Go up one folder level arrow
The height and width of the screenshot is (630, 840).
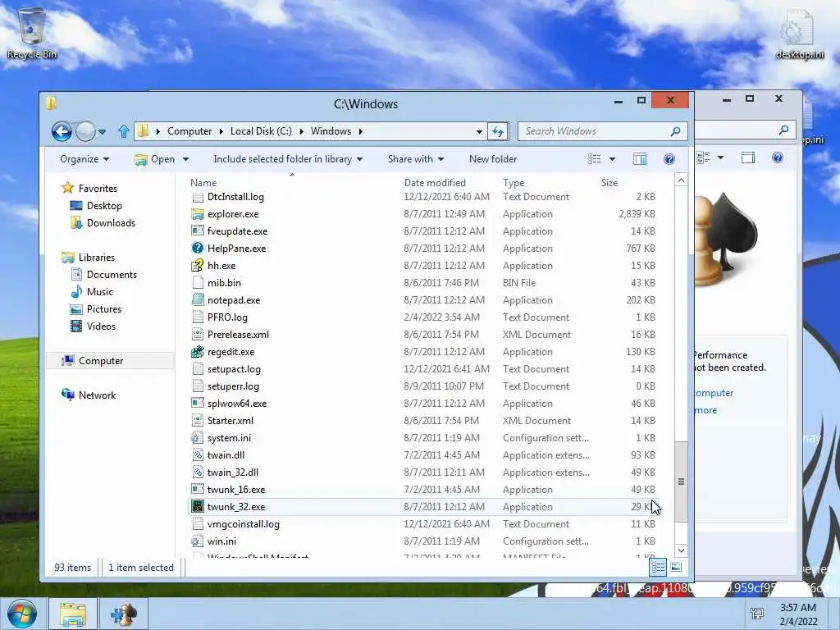[124, 131]
